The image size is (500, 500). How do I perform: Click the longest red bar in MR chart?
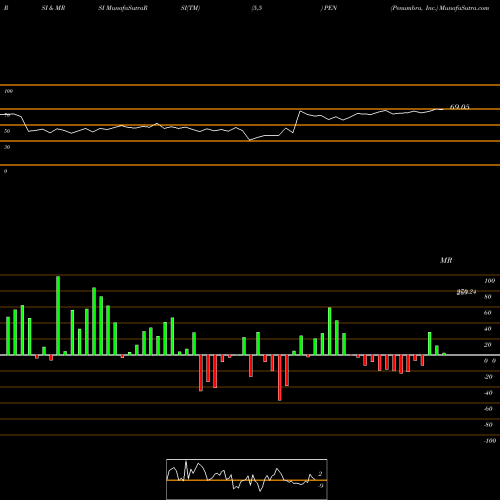coord(280,378)
